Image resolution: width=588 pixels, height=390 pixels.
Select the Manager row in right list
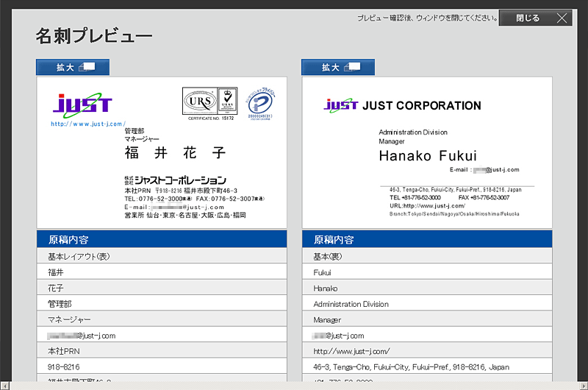427,319
